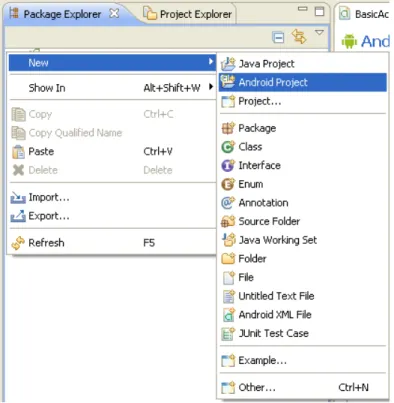
Task: Choose Refresh from the context menu
Action: pyautogui.click(x=112, y=243)
